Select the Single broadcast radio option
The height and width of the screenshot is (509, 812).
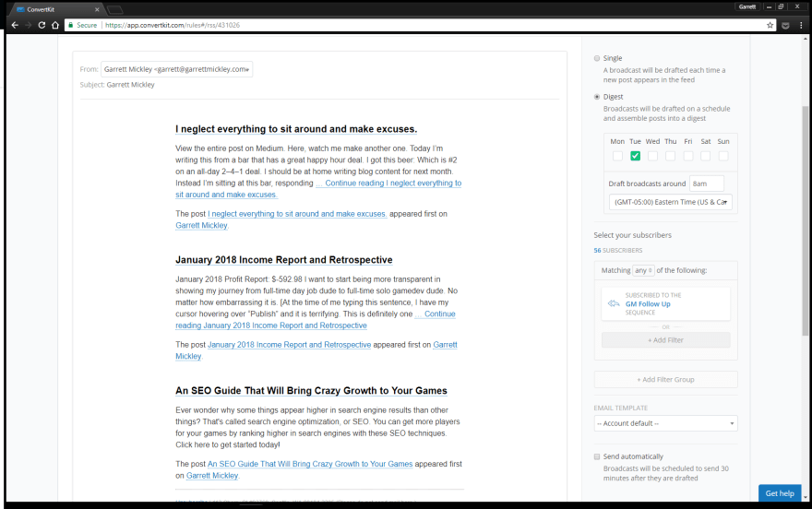(597, 58)
